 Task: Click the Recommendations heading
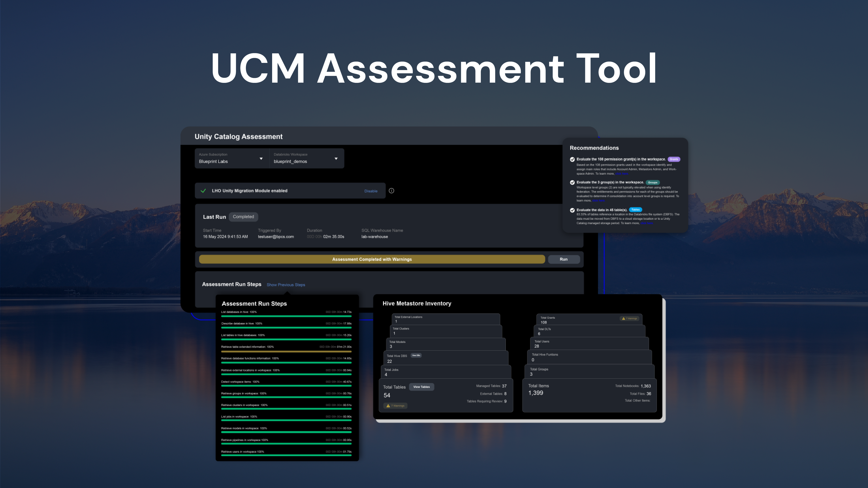tap(594, 148)
